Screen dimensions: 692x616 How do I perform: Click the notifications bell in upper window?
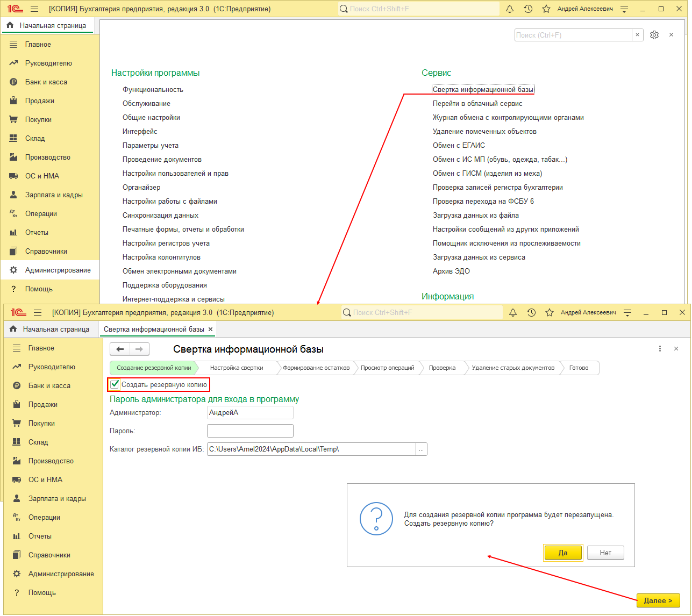coord(510,9)
